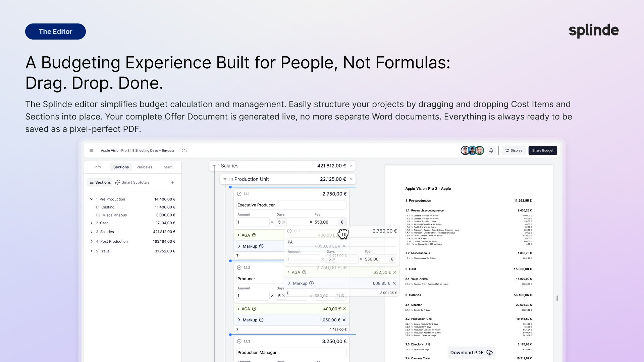
Task: Open help for the 1.050,00 € Markup row
Action: [x=261, y=320]
